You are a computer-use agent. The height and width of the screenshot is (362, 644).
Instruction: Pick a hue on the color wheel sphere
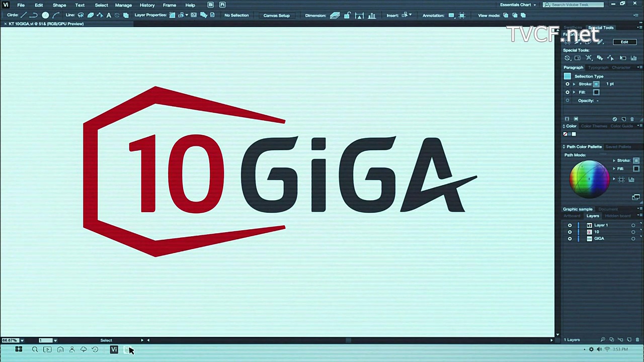click(x=589, y=179)
